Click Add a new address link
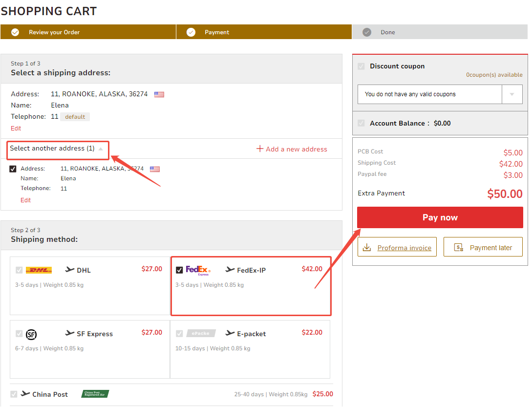Viewport: 532px width, 407px height. coord(292,149)
